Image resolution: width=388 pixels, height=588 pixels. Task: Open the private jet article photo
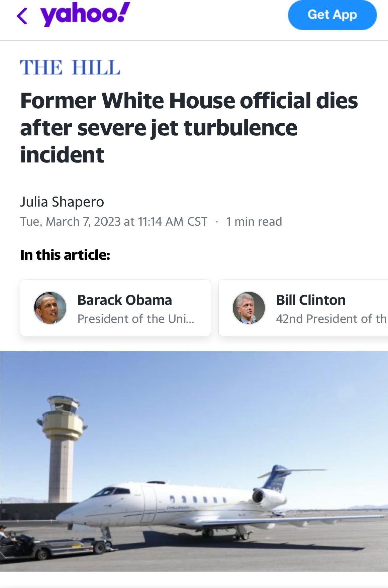point(194,461)
